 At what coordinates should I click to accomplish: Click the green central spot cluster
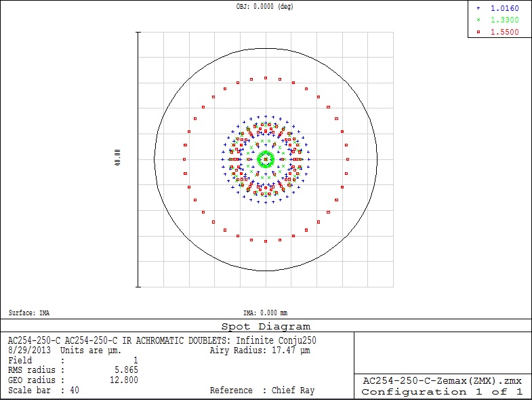coord(266,159)
